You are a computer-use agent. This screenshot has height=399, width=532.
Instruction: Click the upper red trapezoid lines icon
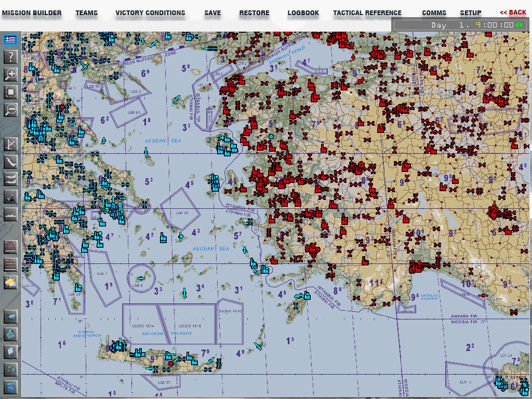pyautogui.click(x=10, y=247)
